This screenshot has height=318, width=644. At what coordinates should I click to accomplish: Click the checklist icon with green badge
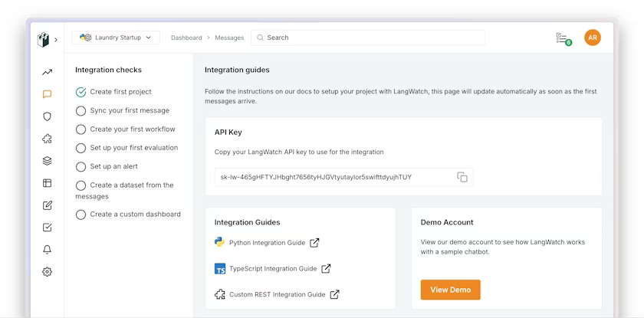[563, 38]
